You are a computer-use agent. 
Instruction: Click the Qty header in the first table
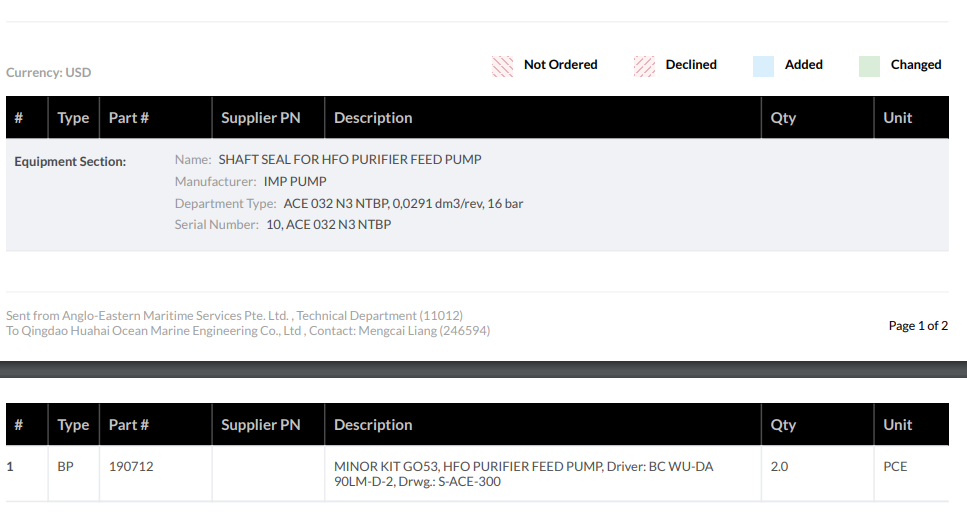click(783, 118)
